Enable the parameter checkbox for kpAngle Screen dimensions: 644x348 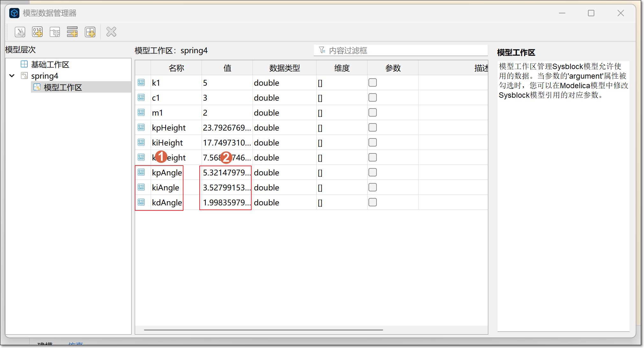coord(373,173)
